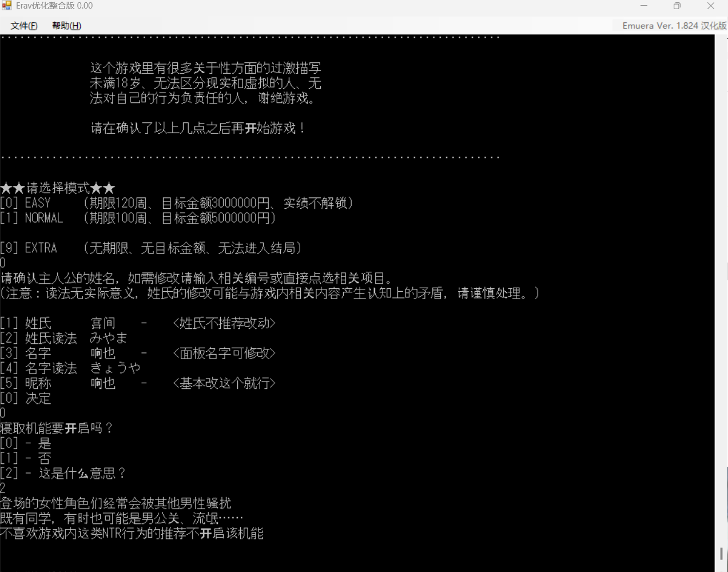Click the <基本改这个就行> note
The width and height of the screenshot is (728, 572).
(224, 383)
